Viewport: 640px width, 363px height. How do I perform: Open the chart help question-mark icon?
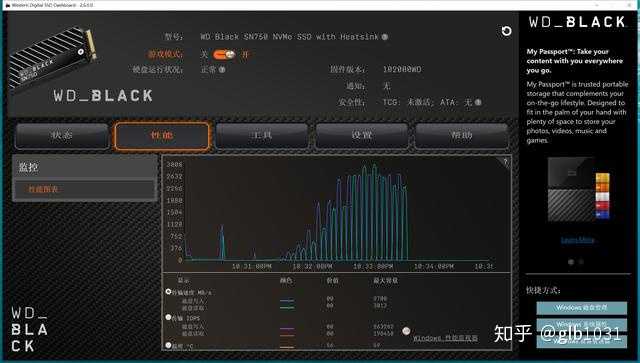point(505,162)
